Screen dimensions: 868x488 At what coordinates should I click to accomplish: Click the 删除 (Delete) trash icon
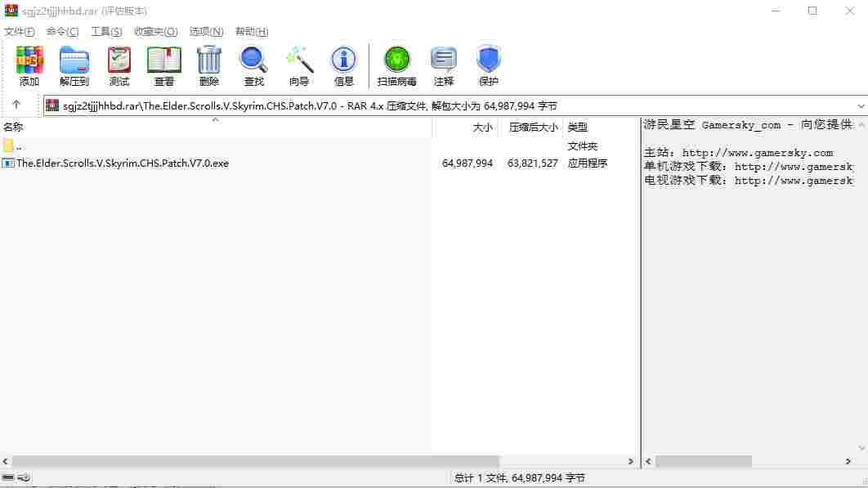click(x=208, y=60)
